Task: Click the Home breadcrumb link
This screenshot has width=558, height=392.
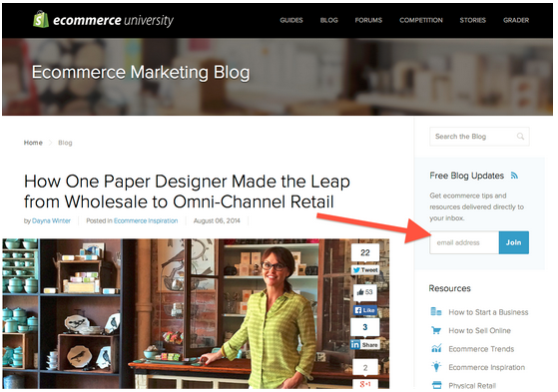Action: pyautogui.click(x=33, y=143)
